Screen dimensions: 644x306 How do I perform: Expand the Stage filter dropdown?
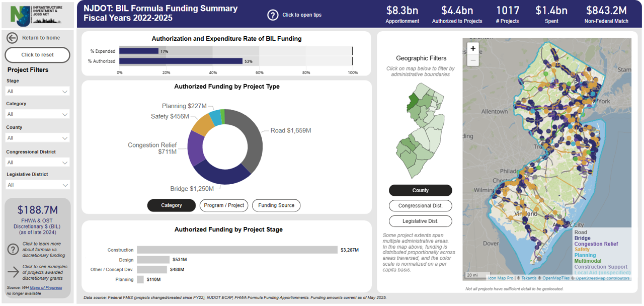tap(37, 91)
